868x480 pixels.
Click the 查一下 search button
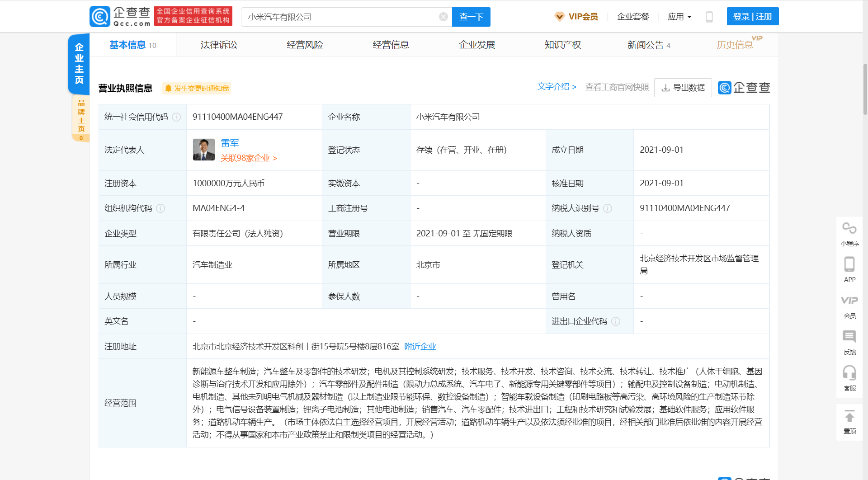click(x=471, y=17)
